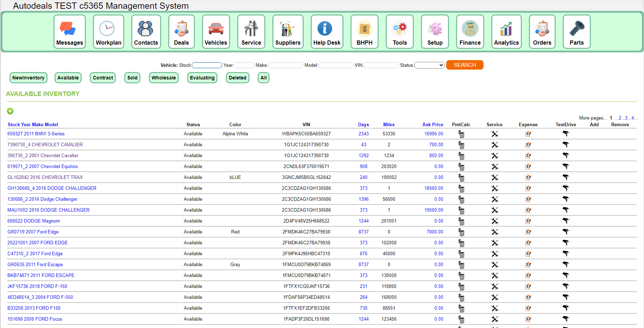Open the GR0635 2011 Ford Escape record
The image size is (644, 328).
tap(35, 264)
